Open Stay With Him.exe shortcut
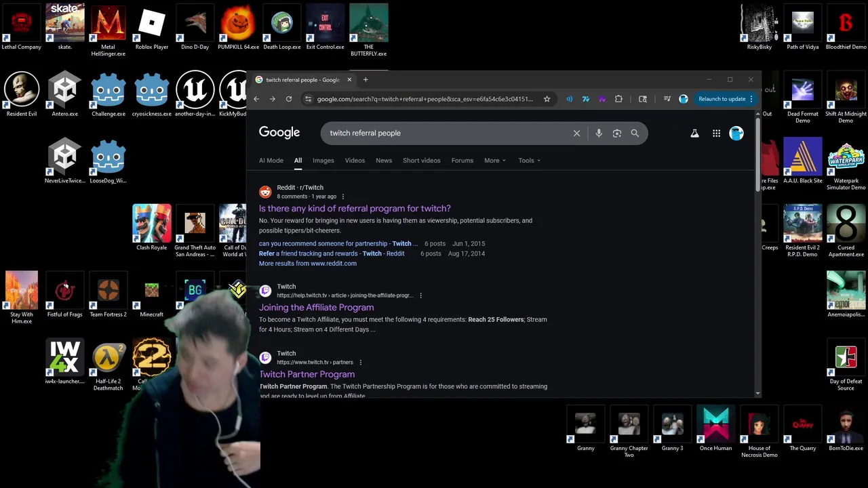The height and width of the screenshot is (488, 868). pyautogui.click(x=22, y=298)
